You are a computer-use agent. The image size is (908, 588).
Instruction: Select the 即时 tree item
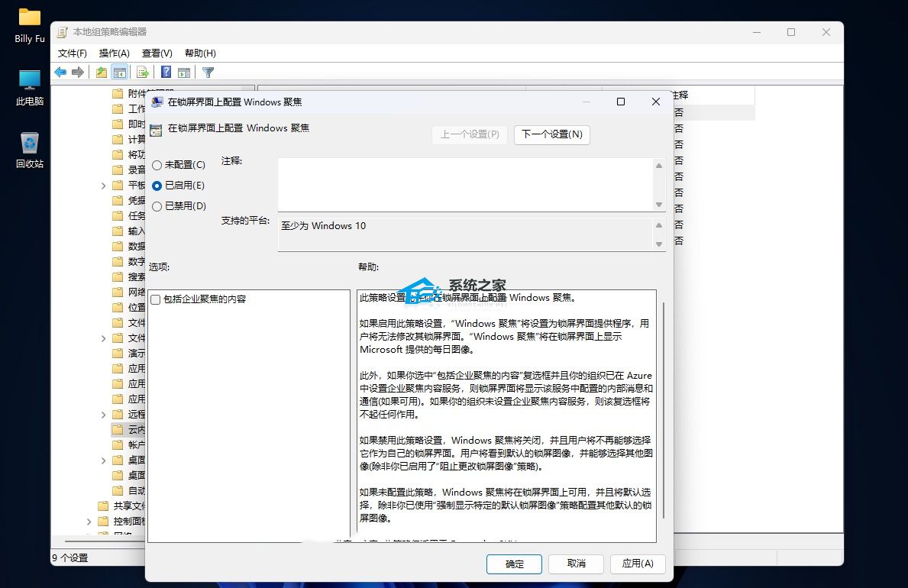128,124
